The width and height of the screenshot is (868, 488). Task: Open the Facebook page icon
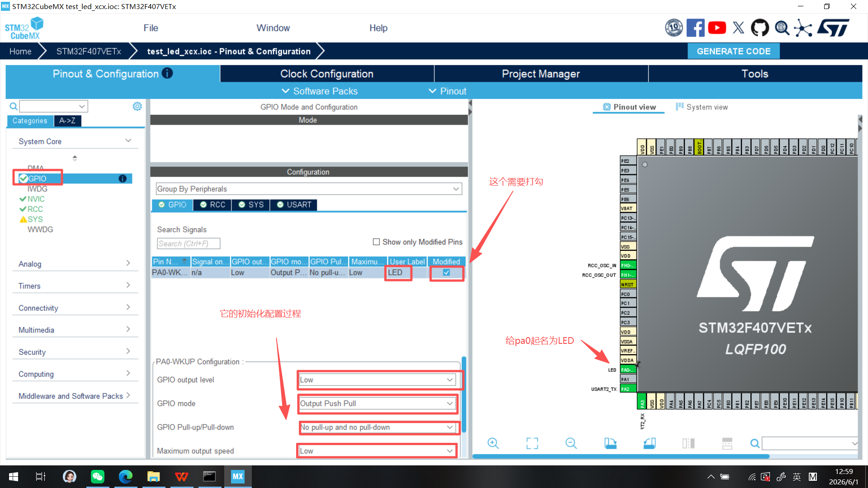tap(695, 28)
